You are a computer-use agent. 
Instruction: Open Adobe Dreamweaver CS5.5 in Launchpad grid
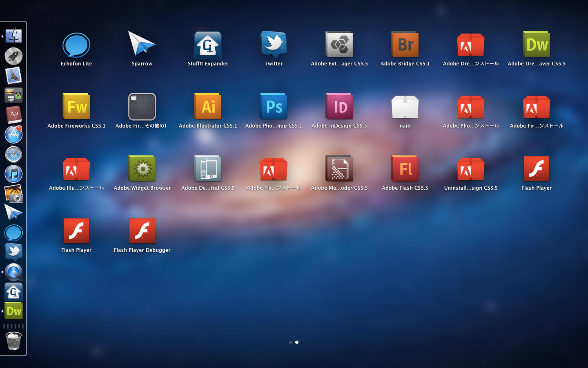537,44
